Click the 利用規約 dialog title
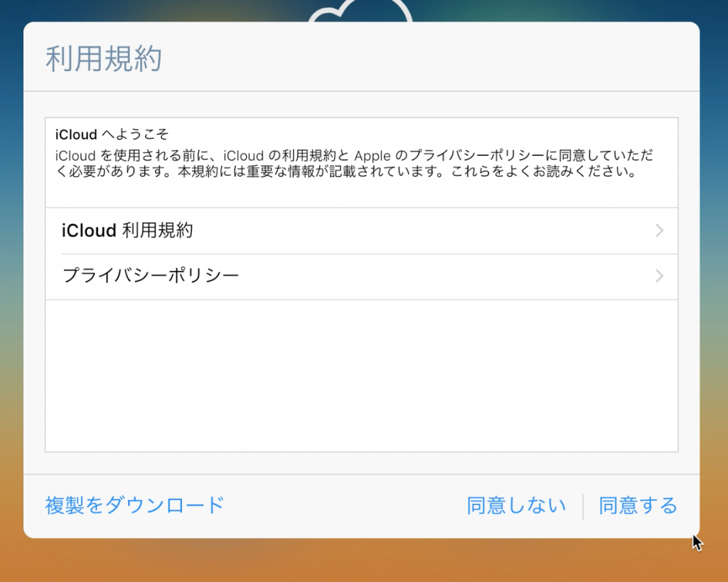Viewport: 728px width, 582px height. pyautogui.click(x=104, y=59)
